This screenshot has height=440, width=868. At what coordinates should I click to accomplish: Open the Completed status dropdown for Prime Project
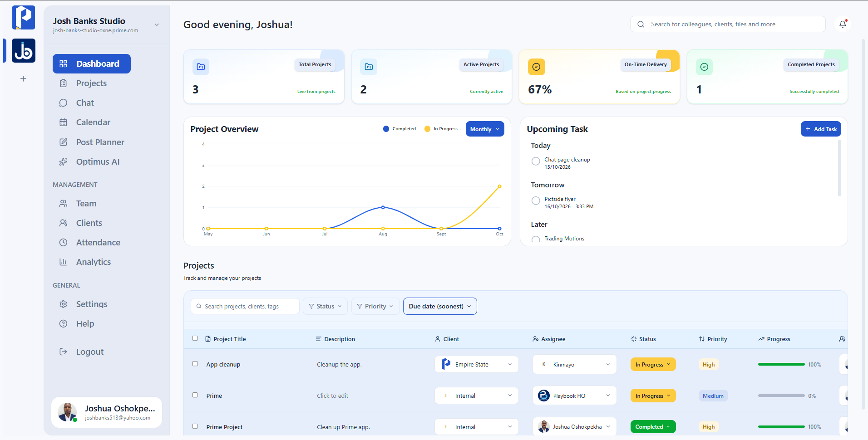coord(653,427)
